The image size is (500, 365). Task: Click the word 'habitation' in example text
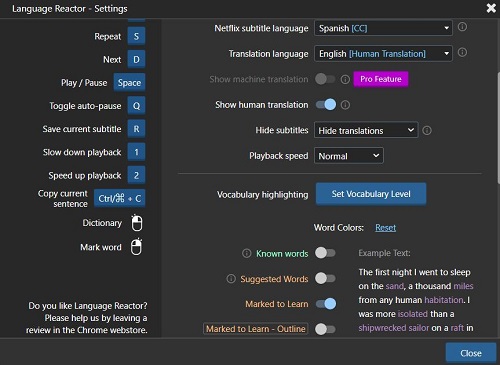[444, 300]
